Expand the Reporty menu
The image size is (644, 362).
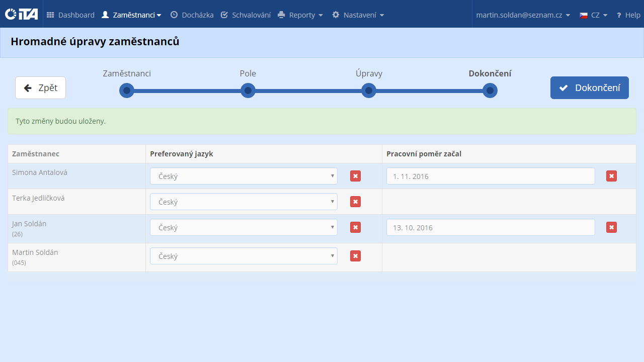300,15
